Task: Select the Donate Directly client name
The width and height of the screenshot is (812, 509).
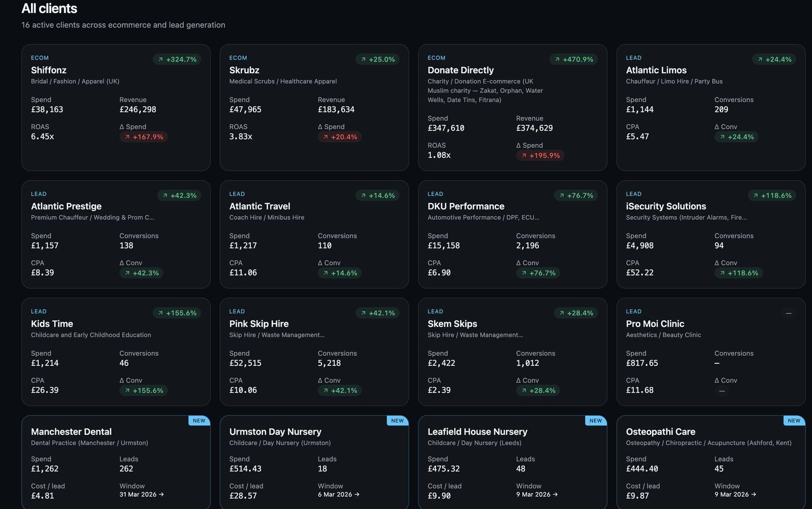Action: (x=461, y=70)
